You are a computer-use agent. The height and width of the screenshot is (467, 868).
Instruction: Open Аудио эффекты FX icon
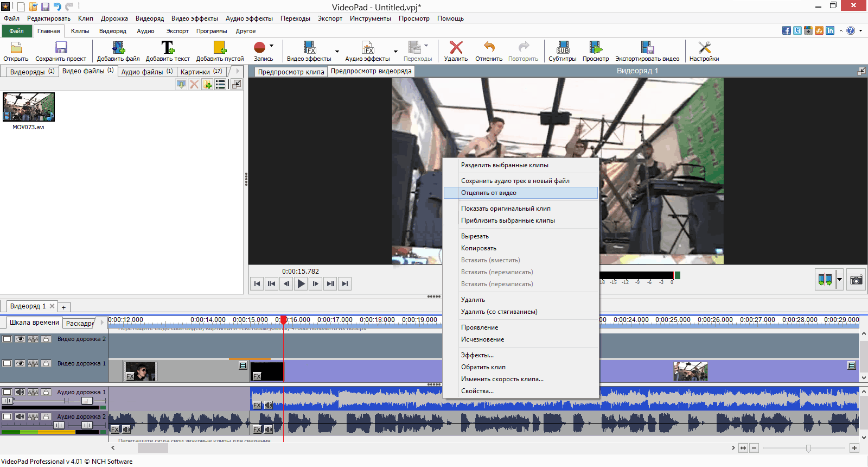[367, 48]
